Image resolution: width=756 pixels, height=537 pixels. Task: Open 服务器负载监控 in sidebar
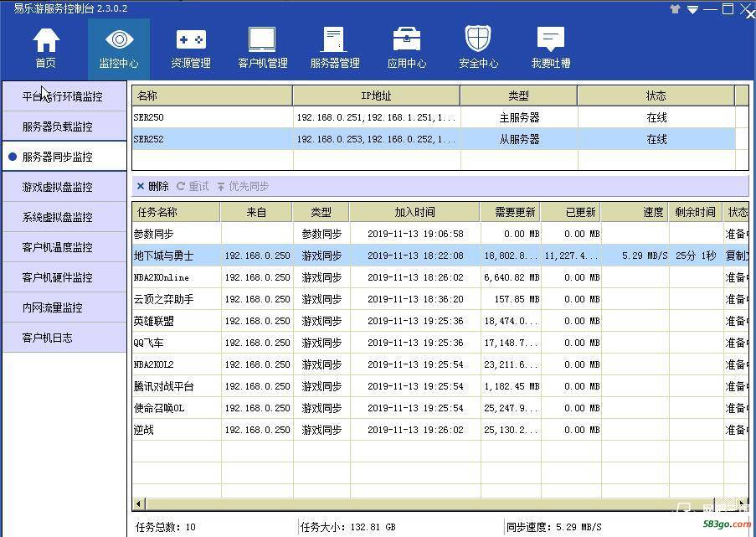pos(64,127)
